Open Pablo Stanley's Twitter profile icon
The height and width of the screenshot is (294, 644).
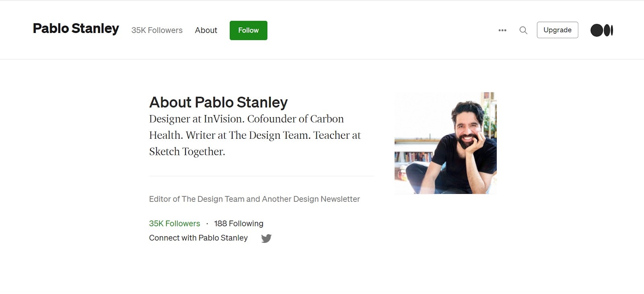pos(266,238)
